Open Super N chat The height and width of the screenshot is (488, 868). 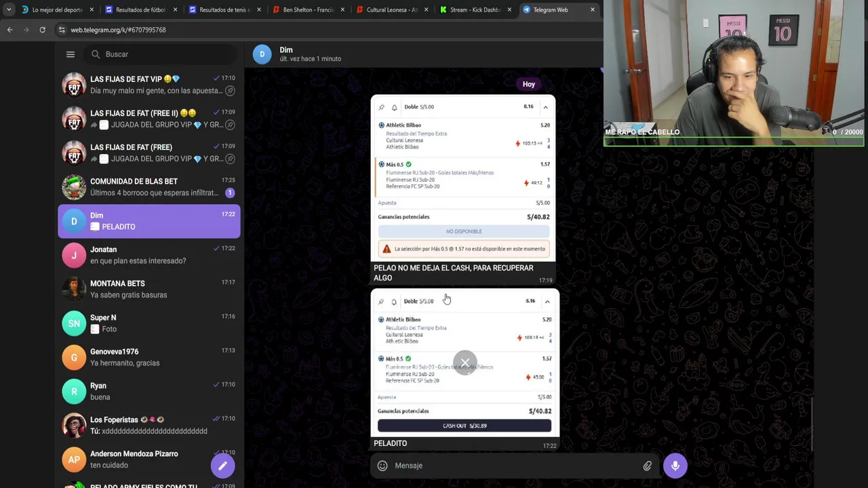tap(149, 323)
